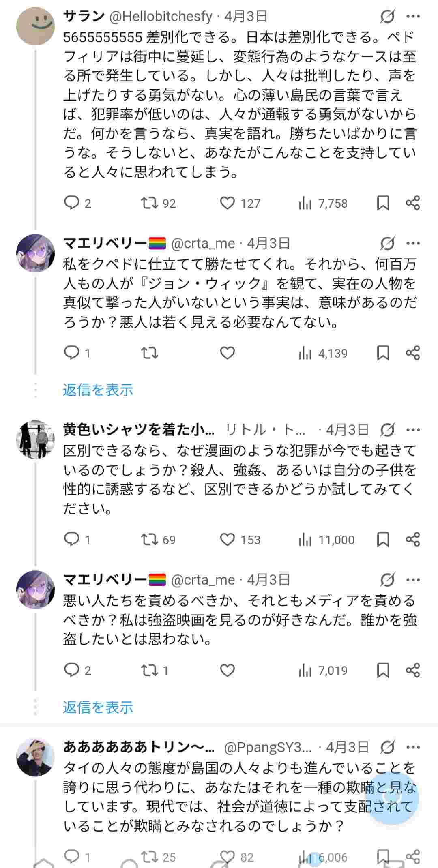Open サラン's profile avatar

point(35,26)
